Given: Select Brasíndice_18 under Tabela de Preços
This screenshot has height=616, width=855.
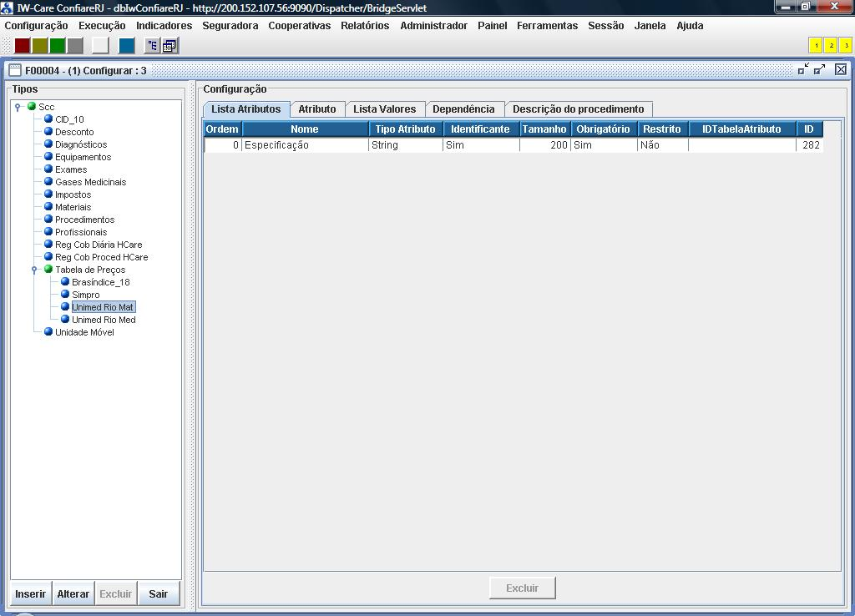Looking at the screenshot, I should 100,282.
